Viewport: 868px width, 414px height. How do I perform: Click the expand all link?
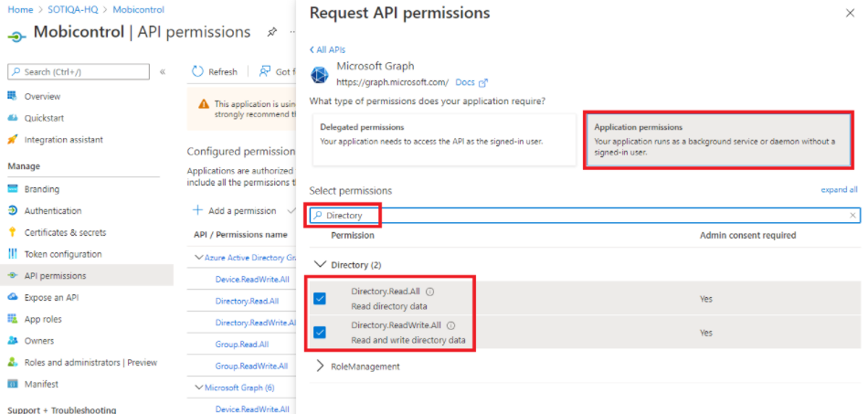[839, 190]
